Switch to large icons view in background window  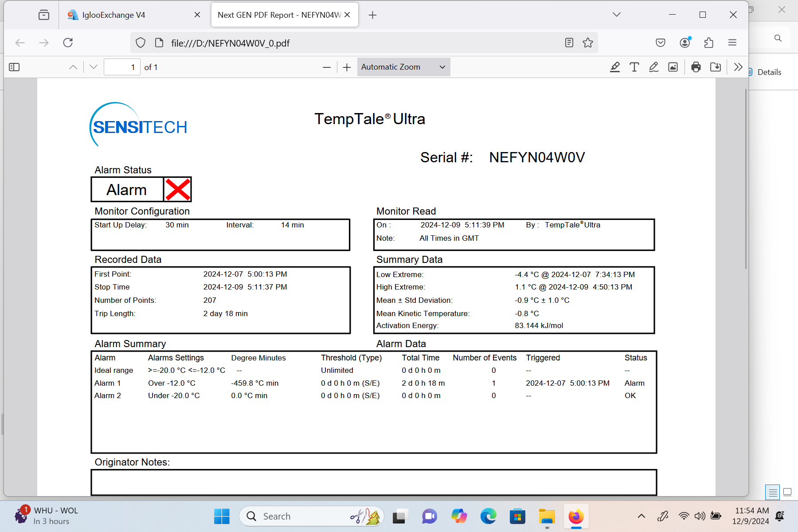(x=787, y=492)
